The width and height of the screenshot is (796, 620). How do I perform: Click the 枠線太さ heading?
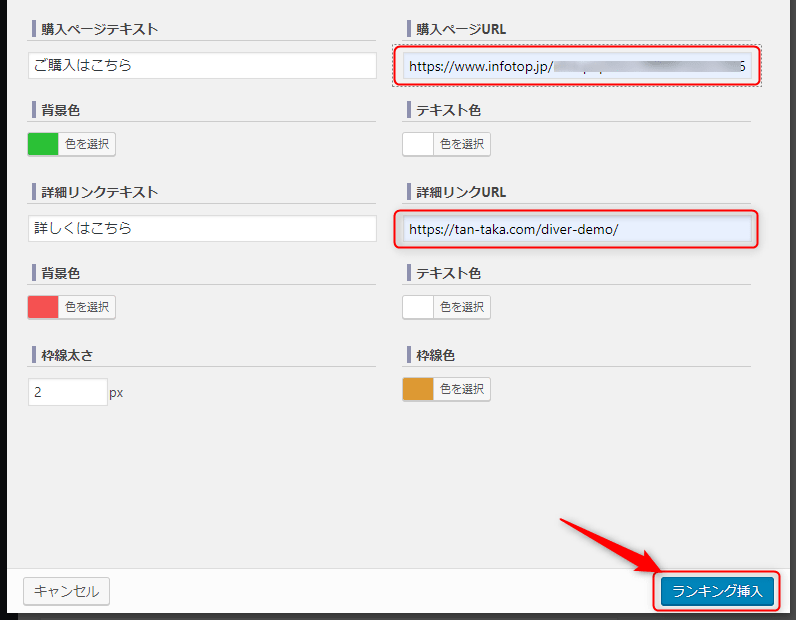click(x=67, y=355)
